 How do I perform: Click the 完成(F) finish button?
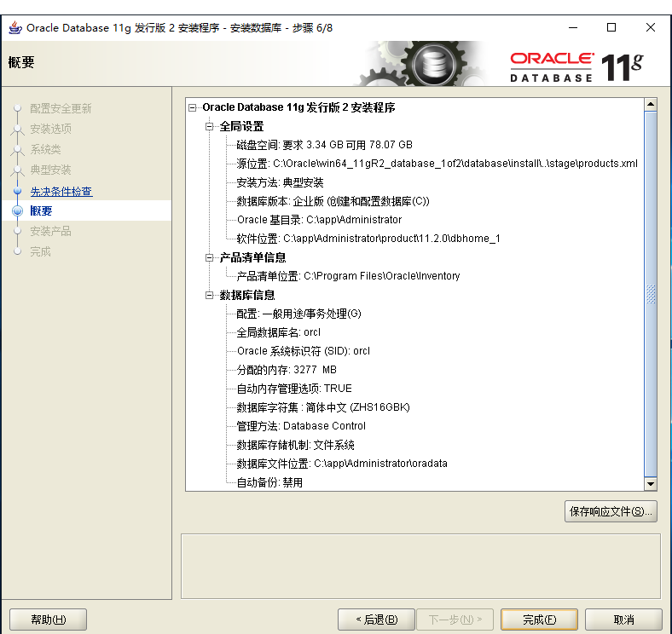click(539, 620)
